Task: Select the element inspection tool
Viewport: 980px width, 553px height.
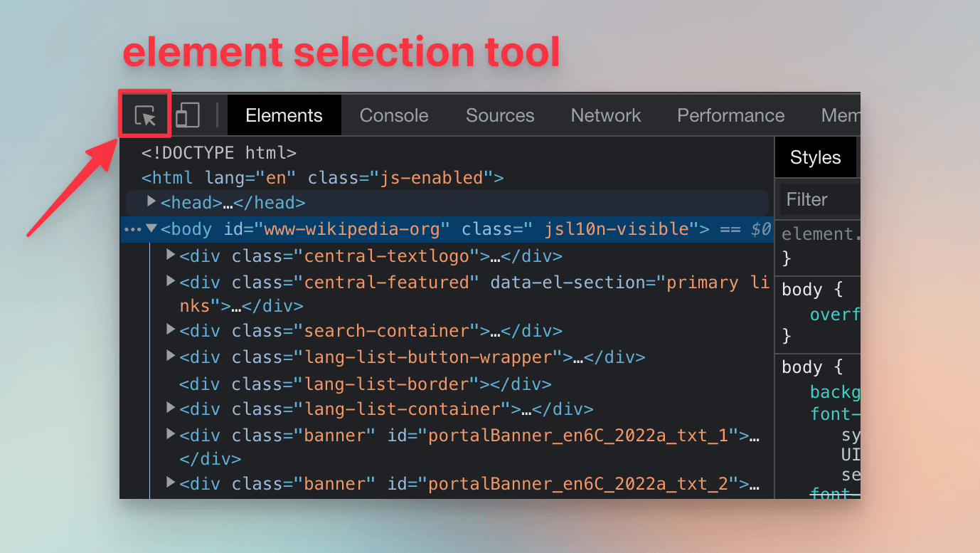Action: (x=144, y=114)
